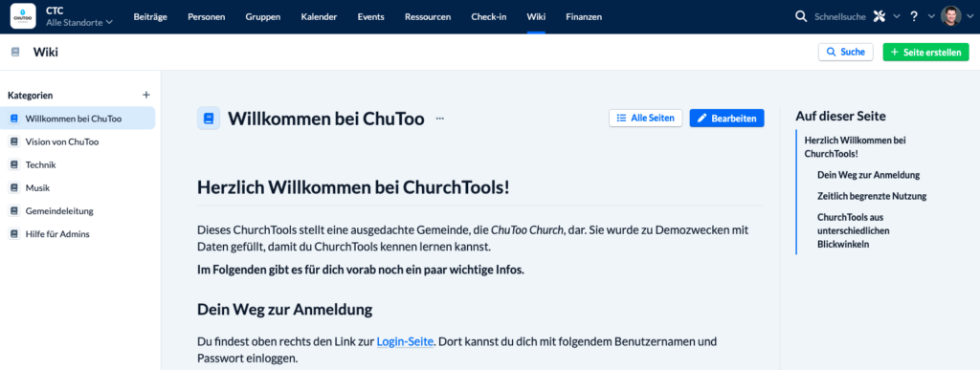
Task: Click the Seite erstellen button
Action: click(x=925, y=52)
